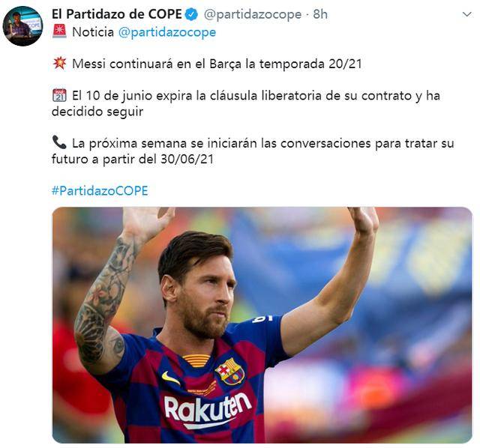Click the yellow Nike swoosh on the jersey
The width and height of the screenshot is (480, 448).
[171, 378]
